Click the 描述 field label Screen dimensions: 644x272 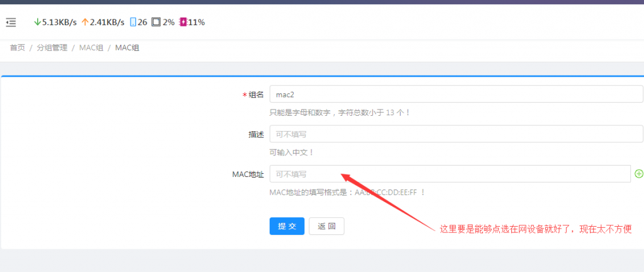coord(257,134)
